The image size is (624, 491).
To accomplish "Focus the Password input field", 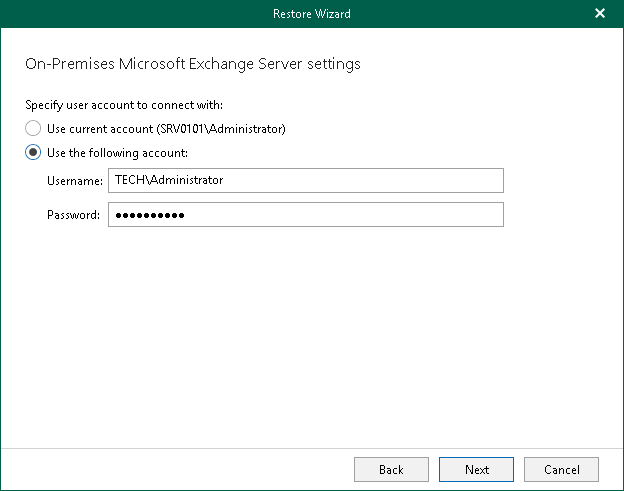I will [305, 215].
